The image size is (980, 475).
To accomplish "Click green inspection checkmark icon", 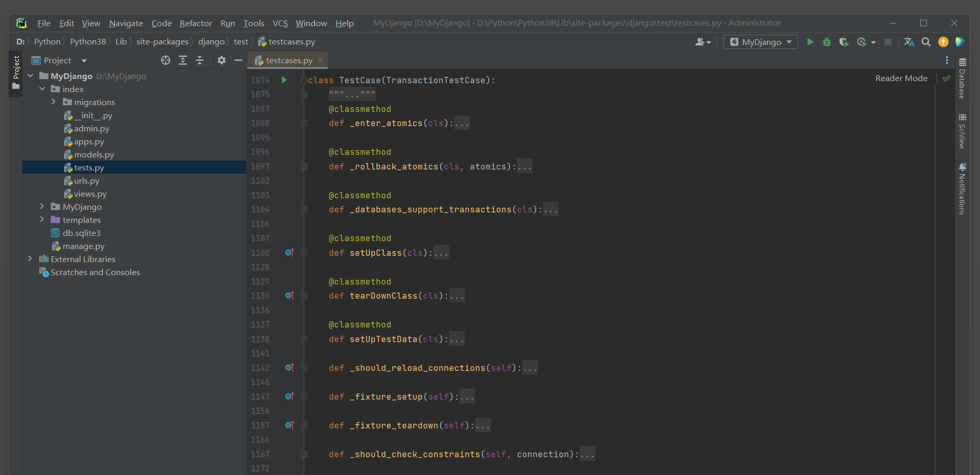I will pos(947,78).
